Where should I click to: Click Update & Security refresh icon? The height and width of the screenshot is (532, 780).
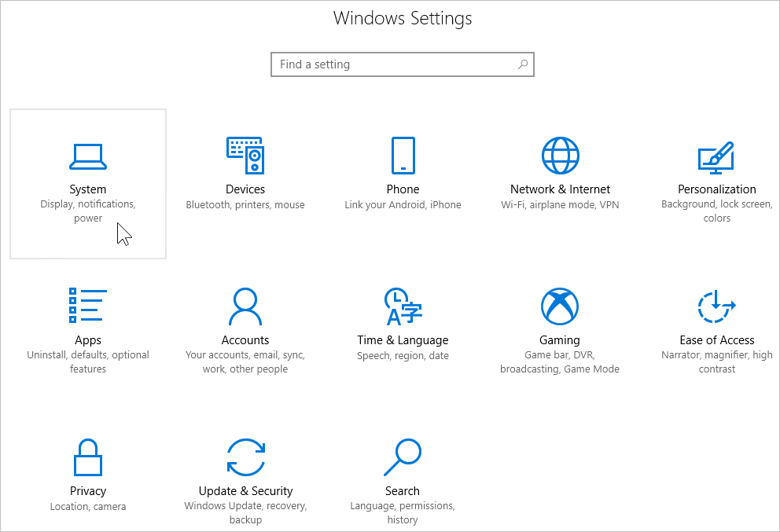(x=246, y=457)
